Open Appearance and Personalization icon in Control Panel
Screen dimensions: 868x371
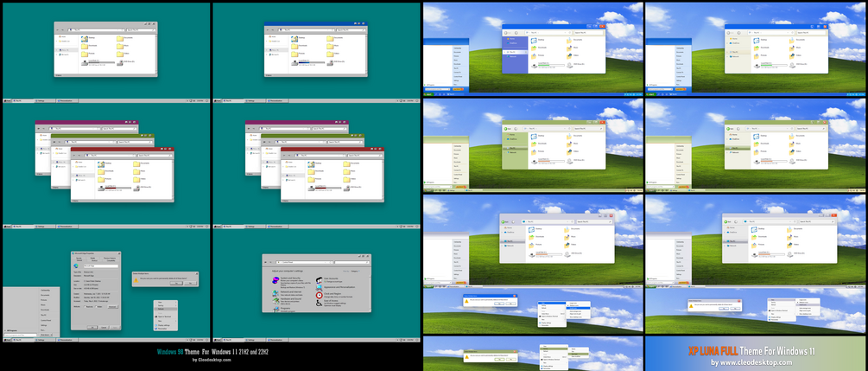[x=320, y=288]
